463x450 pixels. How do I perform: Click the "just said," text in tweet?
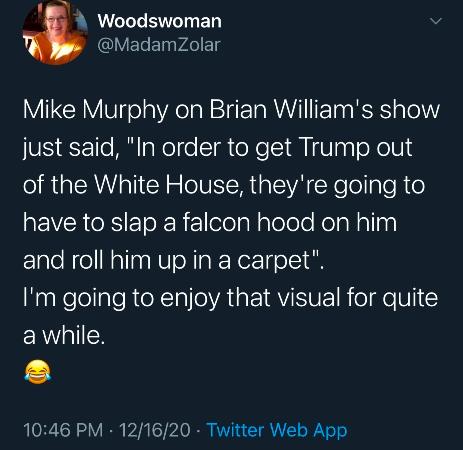coord(70,148)
